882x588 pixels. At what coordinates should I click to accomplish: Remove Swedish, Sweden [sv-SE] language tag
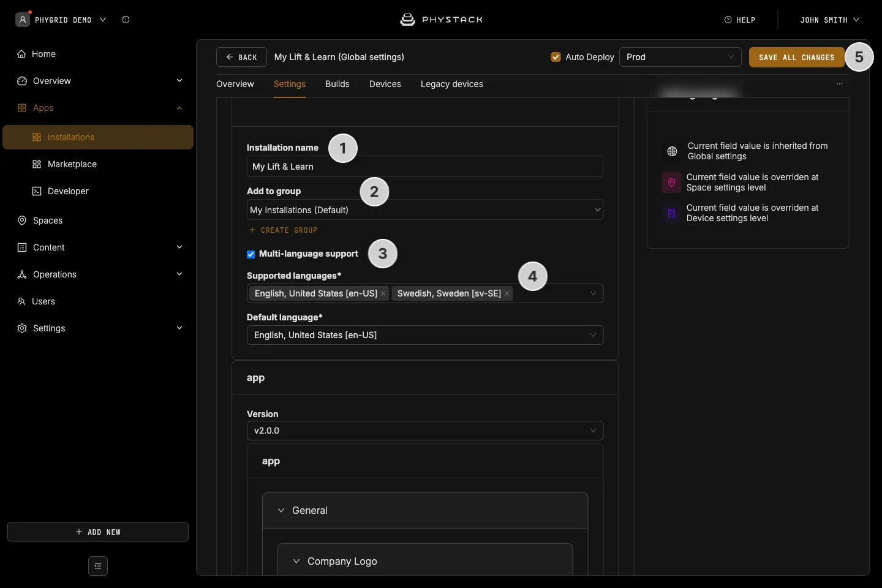[x=507, y=293]
